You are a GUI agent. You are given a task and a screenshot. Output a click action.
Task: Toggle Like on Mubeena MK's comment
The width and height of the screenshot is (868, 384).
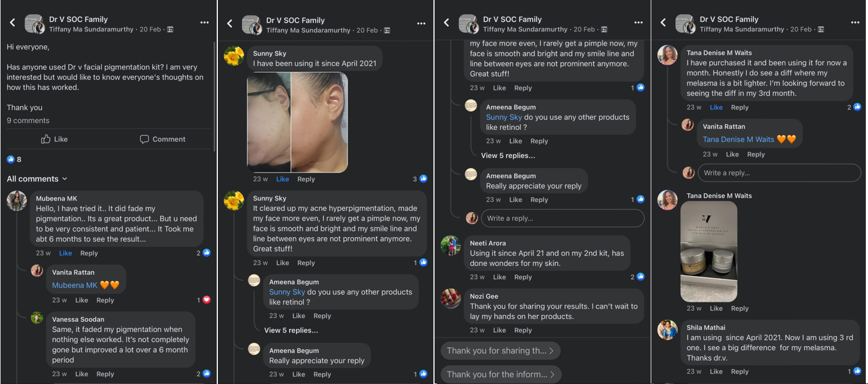point(66,253)
